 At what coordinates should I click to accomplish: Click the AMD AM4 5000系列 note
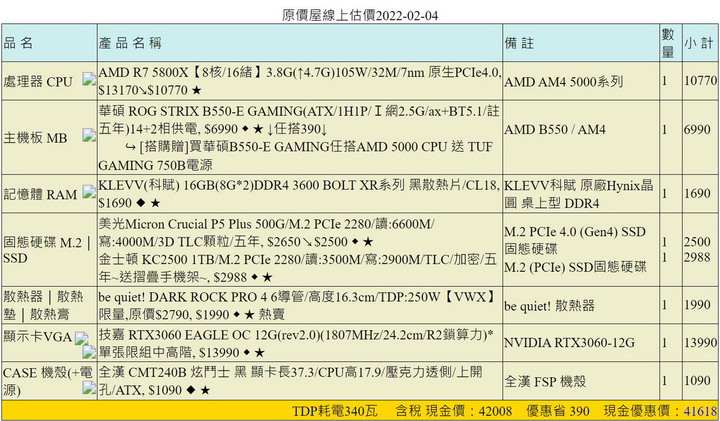click(563, 82)
